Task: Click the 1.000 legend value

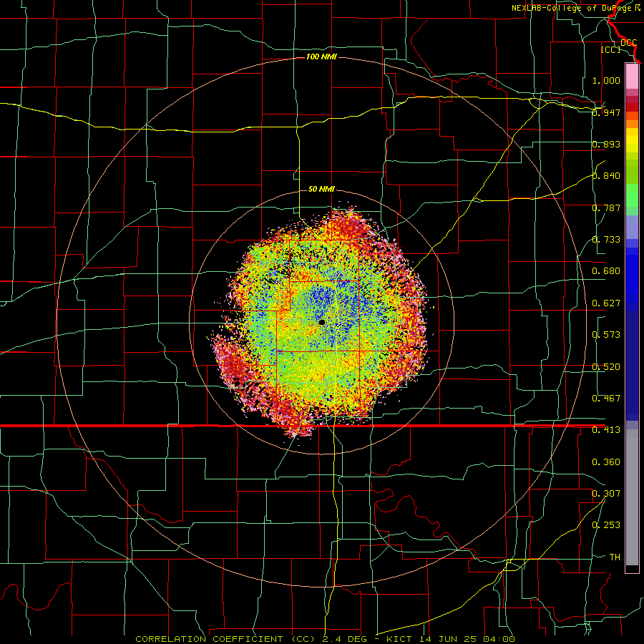Action: (606, 80)
